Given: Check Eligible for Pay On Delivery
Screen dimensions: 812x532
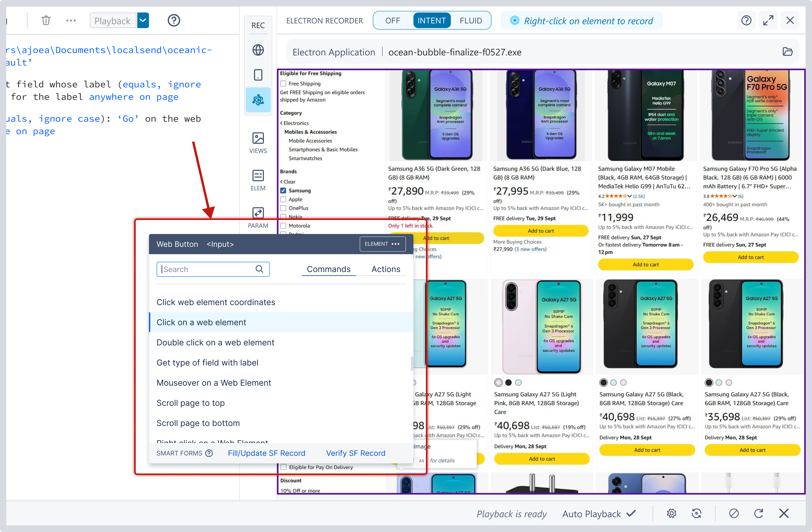Looking at the screenshot, I should (x=283, y=467).
